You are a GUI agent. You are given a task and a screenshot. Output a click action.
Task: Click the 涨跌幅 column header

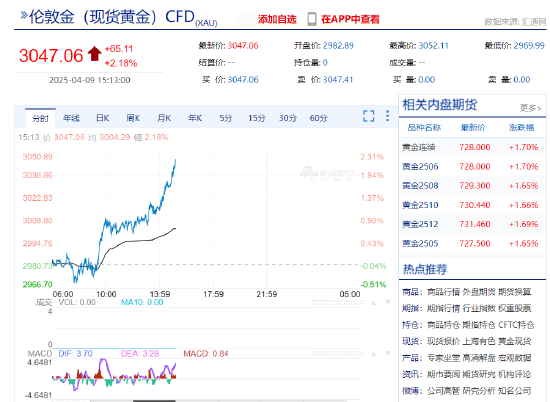tap(522, 128)
